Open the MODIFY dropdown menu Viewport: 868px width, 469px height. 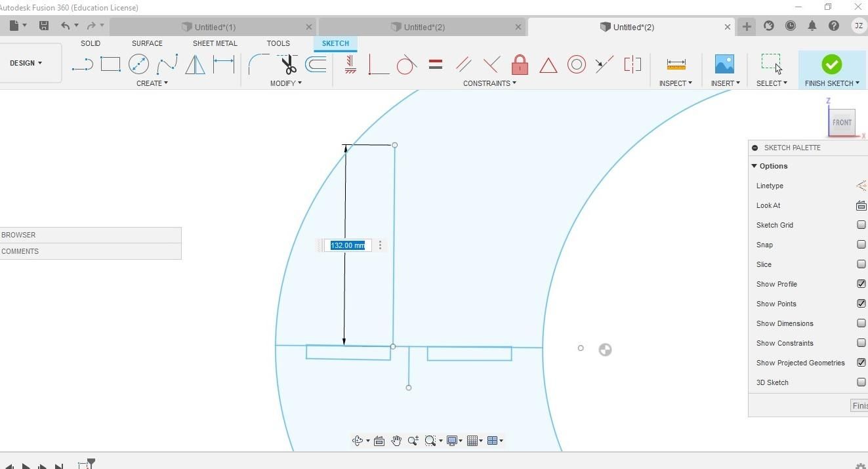tap(286, 83)
